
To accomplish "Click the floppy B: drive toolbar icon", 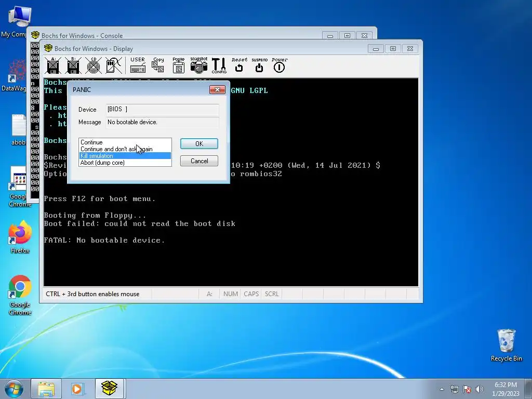I will pos(73,65).
